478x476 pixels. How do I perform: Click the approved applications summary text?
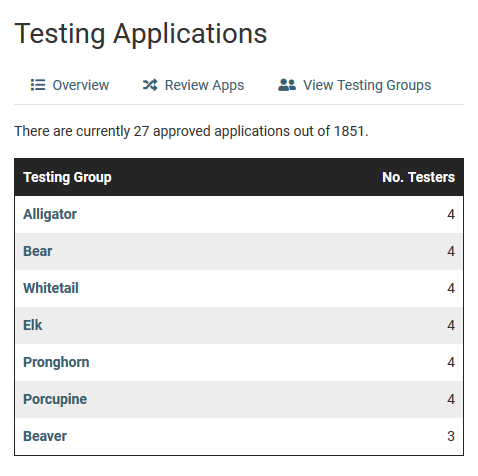coord(191,131)
